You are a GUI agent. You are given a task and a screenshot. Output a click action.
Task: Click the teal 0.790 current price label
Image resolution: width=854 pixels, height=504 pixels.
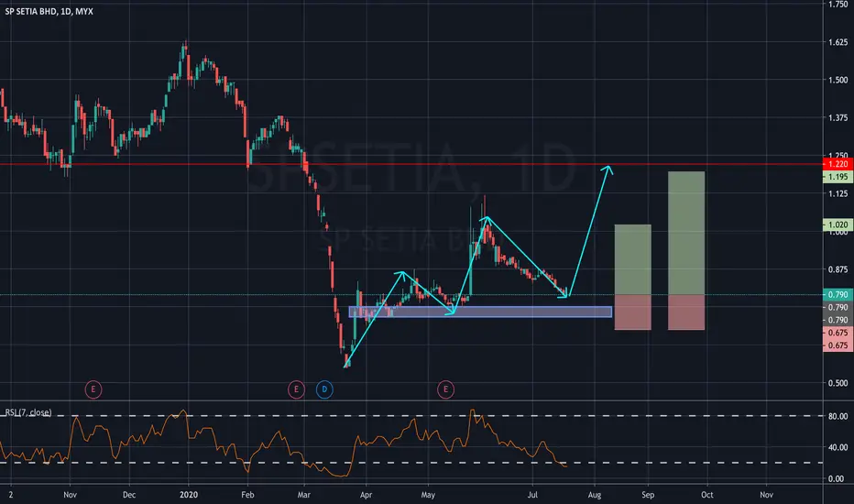pos(838,295)
